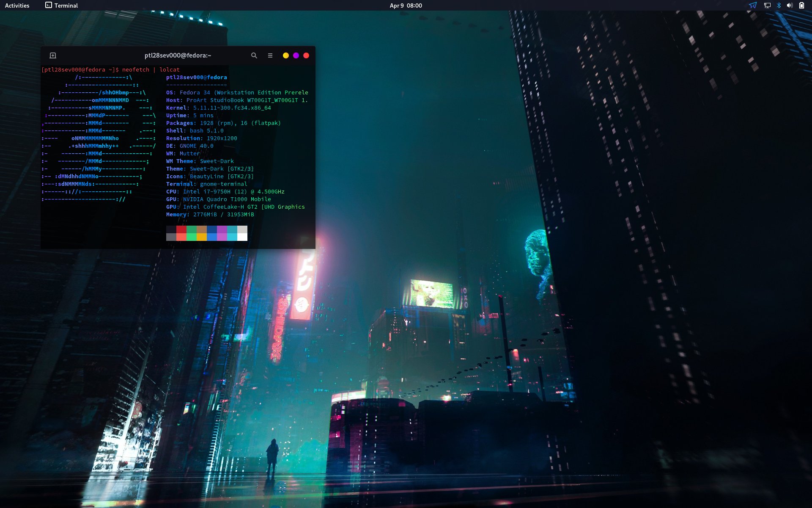Maximize the terminal using the purple button

(296, 55)
